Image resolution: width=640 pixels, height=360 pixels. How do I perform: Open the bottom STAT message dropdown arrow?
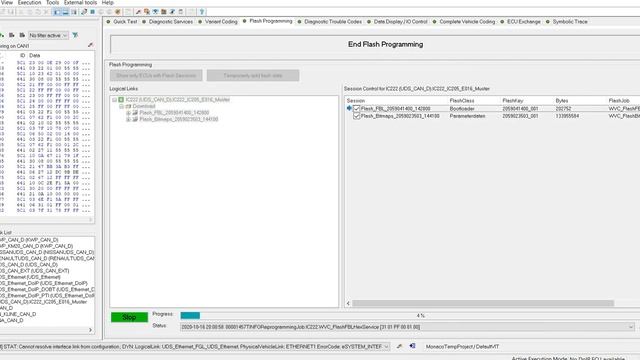point(386,347)
